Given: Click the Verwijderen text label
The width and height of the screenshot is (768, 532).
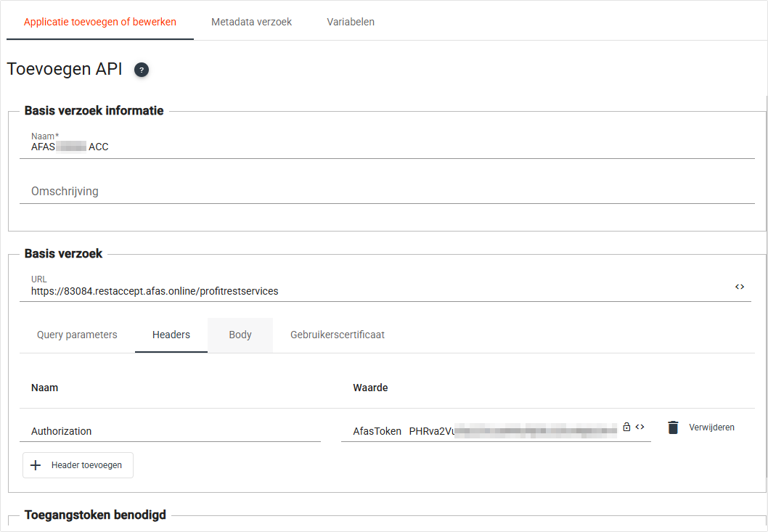Looking at the screenshot, I should coord(711,427).
